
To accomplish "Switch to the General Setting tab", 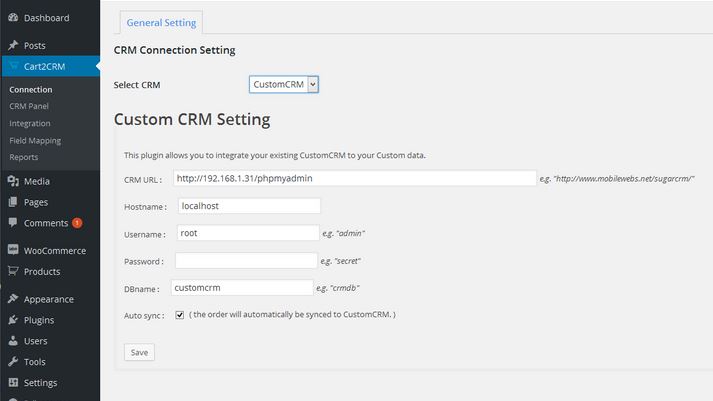I will click(x=161, y=23).
